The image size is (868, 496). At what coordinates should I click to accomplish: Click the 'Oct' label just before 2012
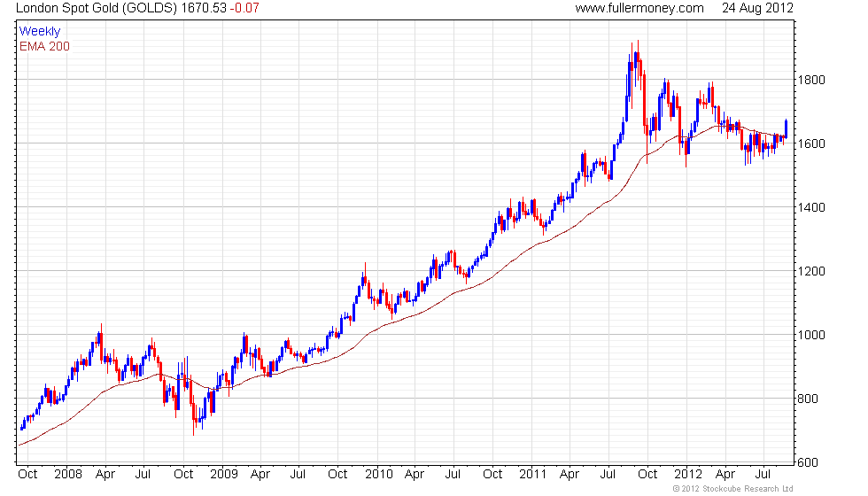(x=647, y=475)
